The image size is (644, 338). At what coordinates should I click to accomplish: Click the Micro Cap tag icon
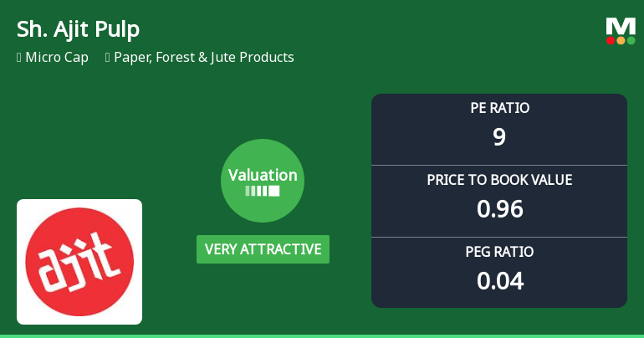click(x=19, y=58)
